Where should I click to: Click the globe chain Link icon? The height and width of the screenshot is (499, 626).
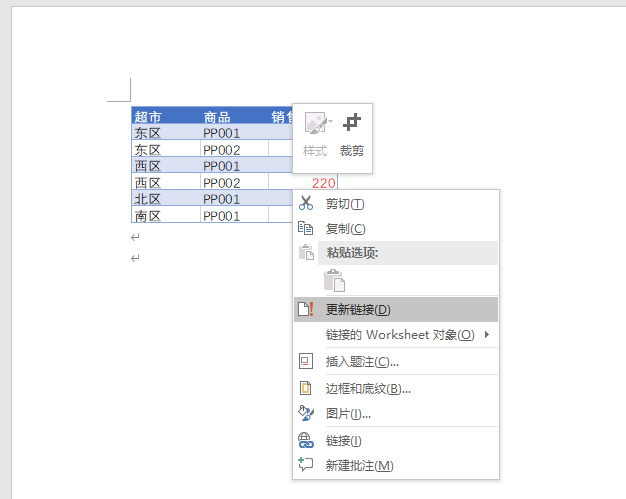pos(306,440)
